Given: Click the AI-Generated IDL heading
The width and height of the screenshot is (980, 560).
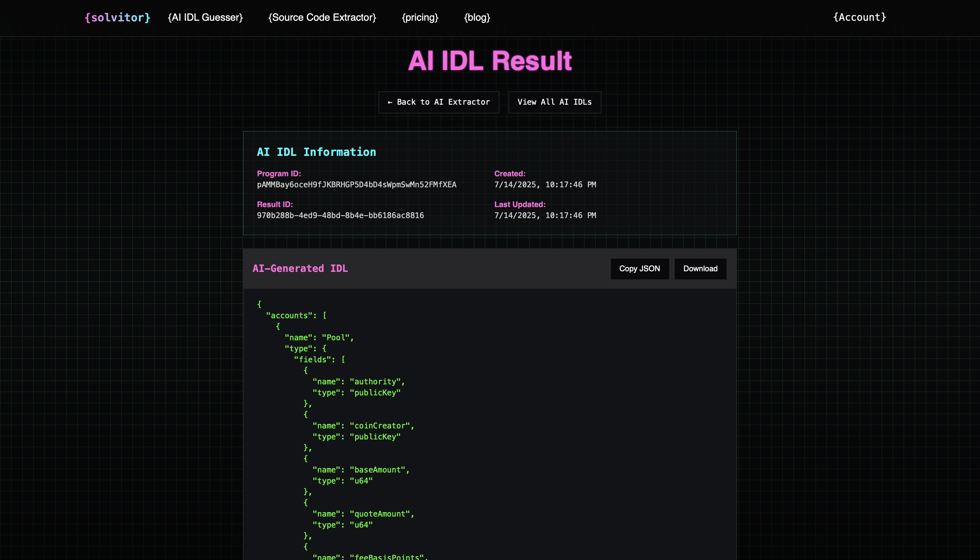Looking at the screenshot, I should (300, 268).
